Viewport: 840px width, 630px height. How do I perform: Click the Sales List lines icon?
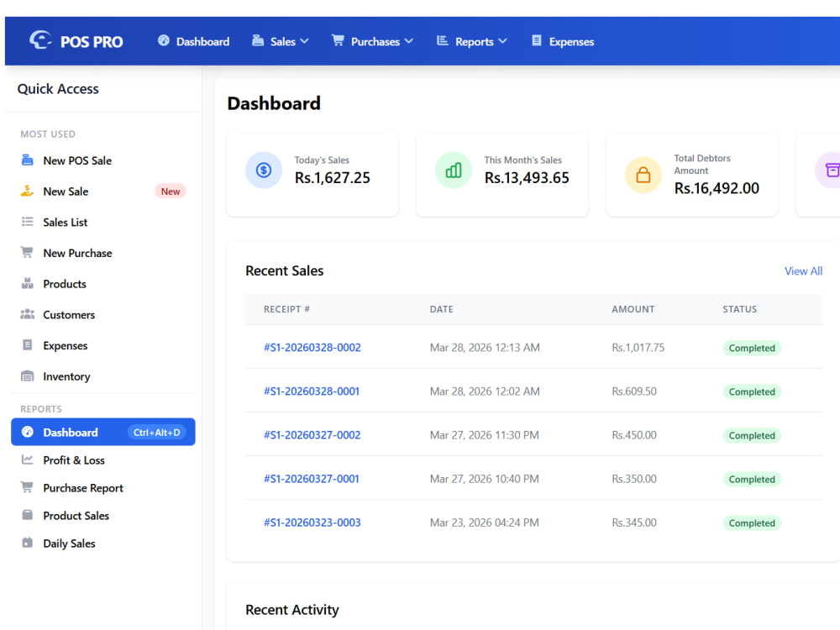[x=28, y=222]
